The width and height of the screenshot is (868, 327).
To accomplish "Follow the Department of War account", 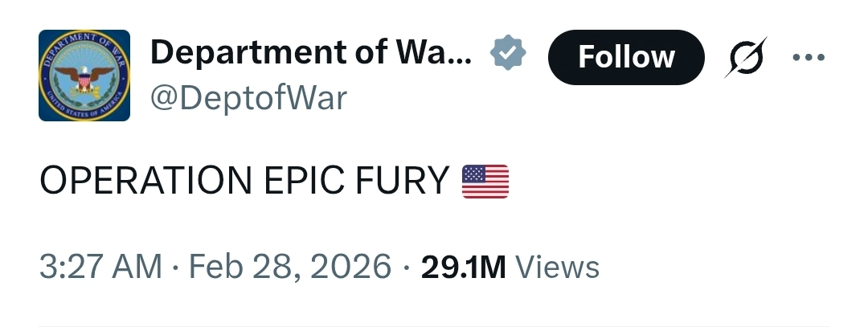I will pos(626,57).
